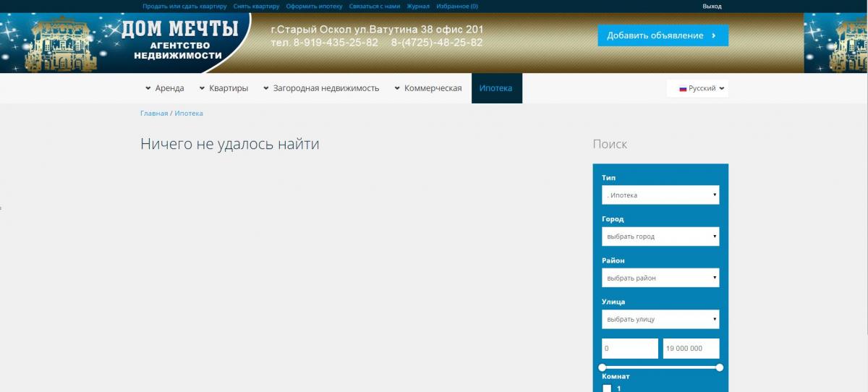868x392 pixels.
Task: Click the Аренда chevron arrow
Action: (x=148, y=89)
